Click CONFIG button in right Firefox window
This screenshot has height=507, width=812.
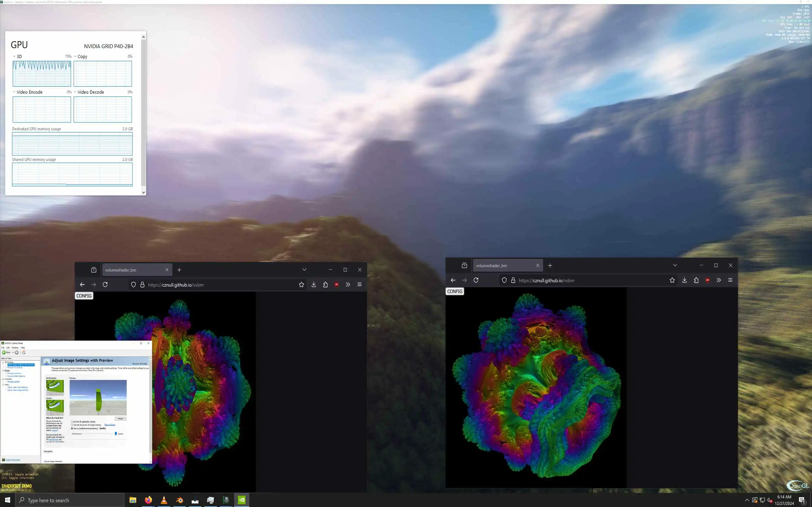click(455, 292)
